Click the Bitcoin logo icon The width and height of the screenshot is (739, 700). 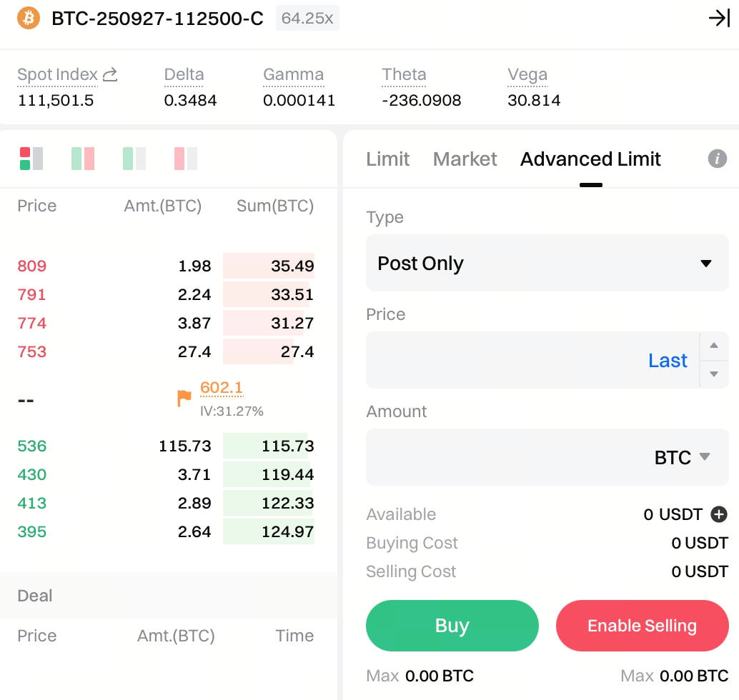click(29, 18)
